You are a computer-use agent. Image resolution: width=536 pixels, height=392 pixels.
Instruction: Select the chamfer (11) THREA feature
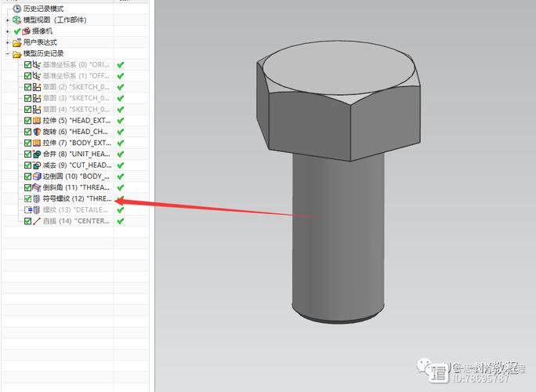click(x=76, y=187)
